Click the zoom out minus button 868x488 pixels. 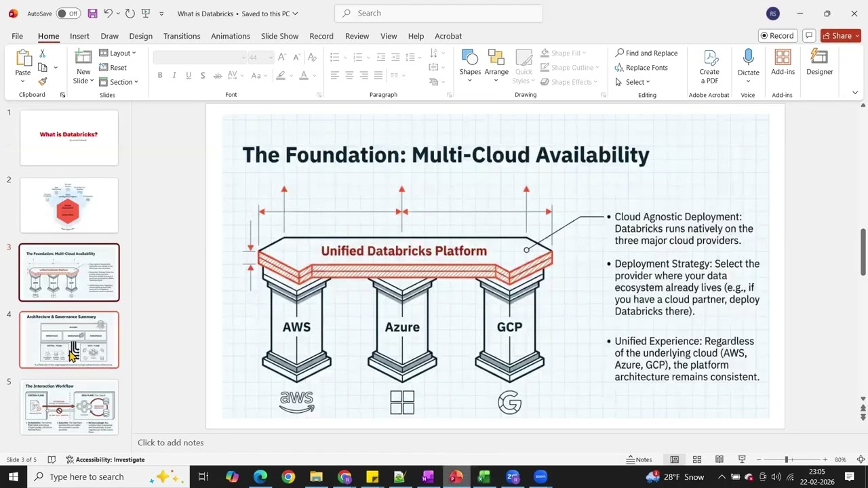[x=758, y=460]
